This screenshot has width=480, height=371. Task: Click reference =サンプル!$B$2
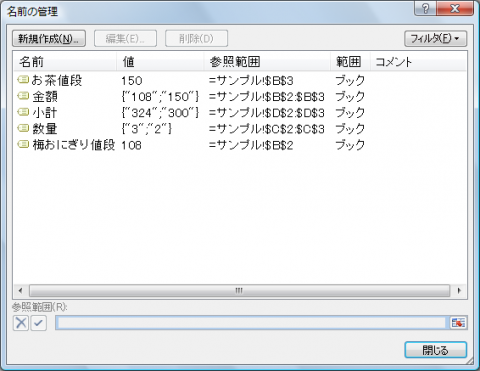click(251, 145)
